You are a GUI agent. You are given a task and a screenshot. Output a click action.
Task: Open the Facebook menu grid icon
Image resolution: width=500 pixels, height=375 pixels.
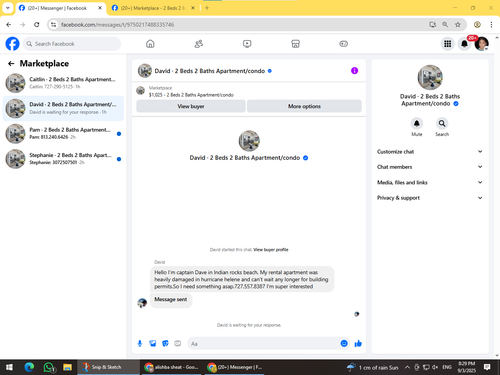point(448,44)
